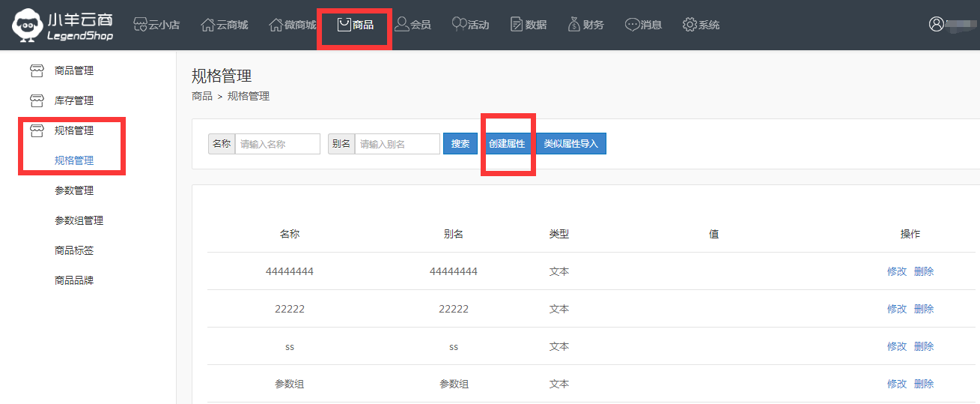Open 参数管理 in the sidebar
980x404 pixels.
[x=73, y=190]
